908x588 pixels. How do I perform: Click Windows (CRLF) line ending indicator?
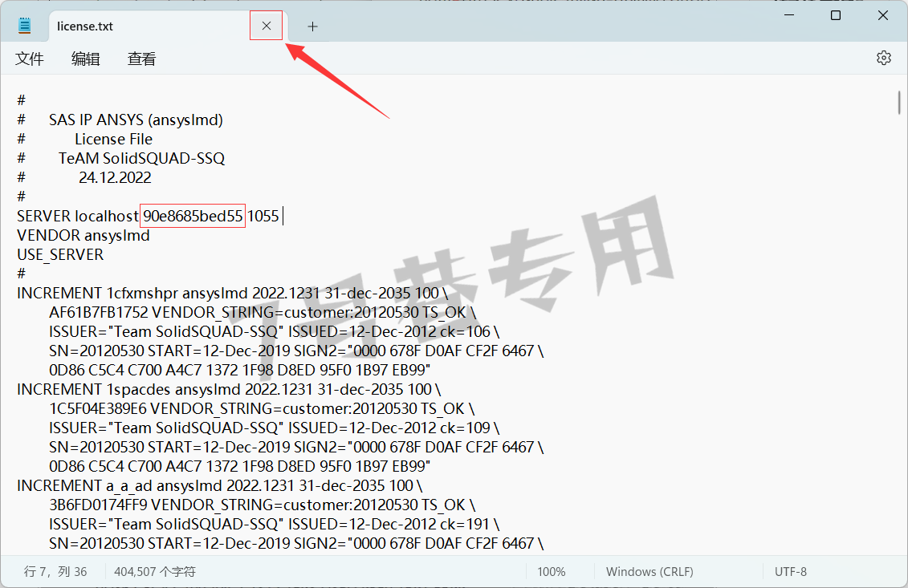tap(649, 572)
